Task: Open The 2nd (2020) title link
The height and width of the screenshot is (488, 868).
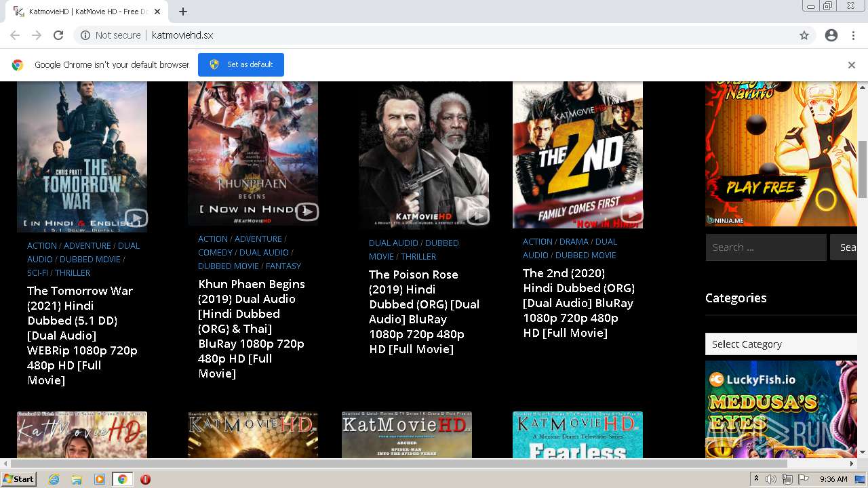Action: pos(578,303)
